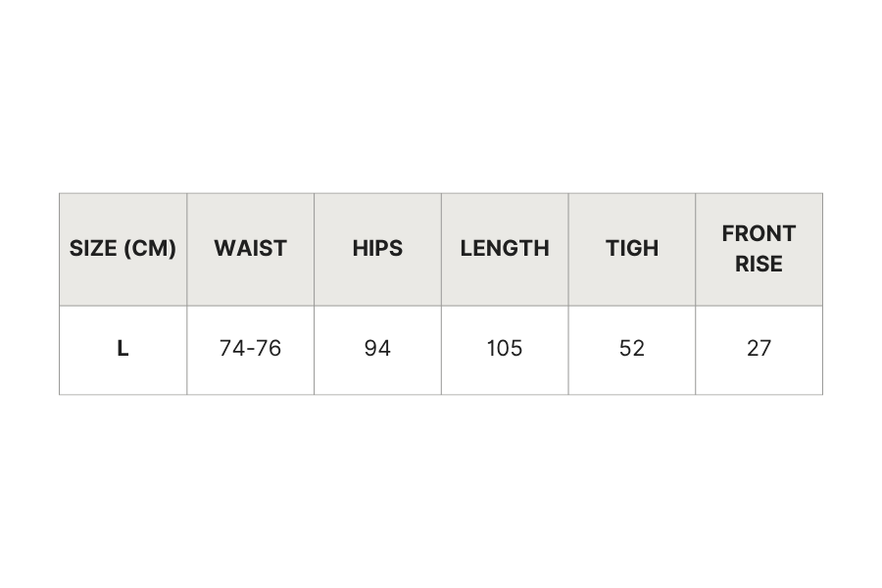The image size is (882, 588).
Task: Click the word FRONT in the header
Action: [759, 233]
